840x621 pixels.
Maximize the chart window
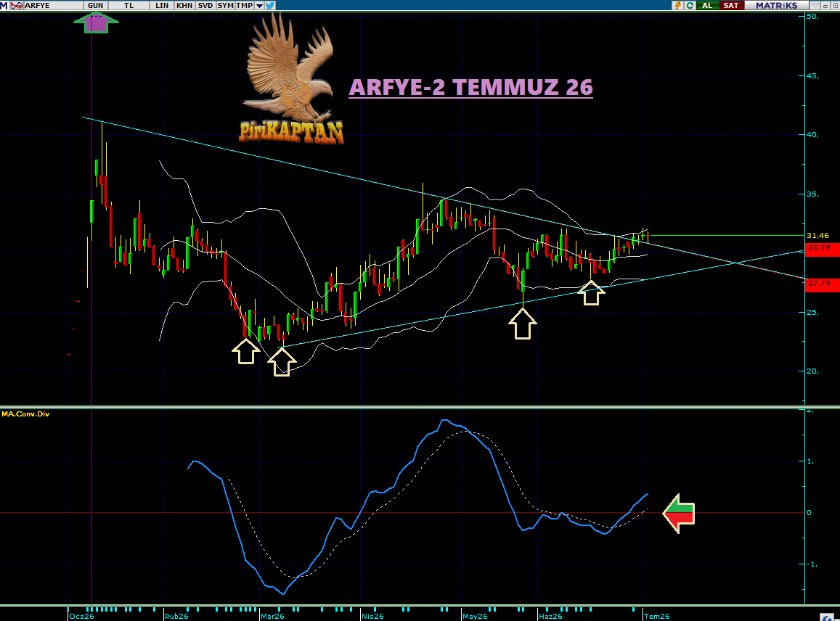tap(835, 5)
